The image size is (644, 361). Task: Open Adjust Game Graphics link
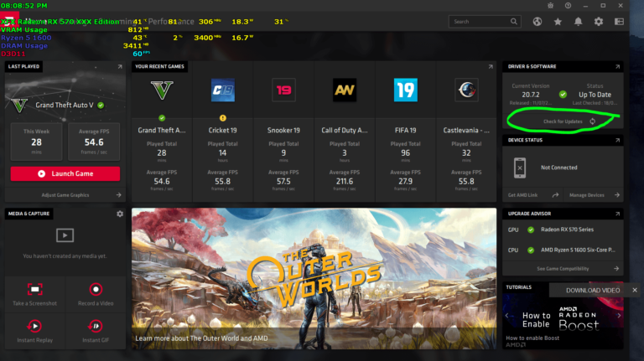tap(65, 195)
